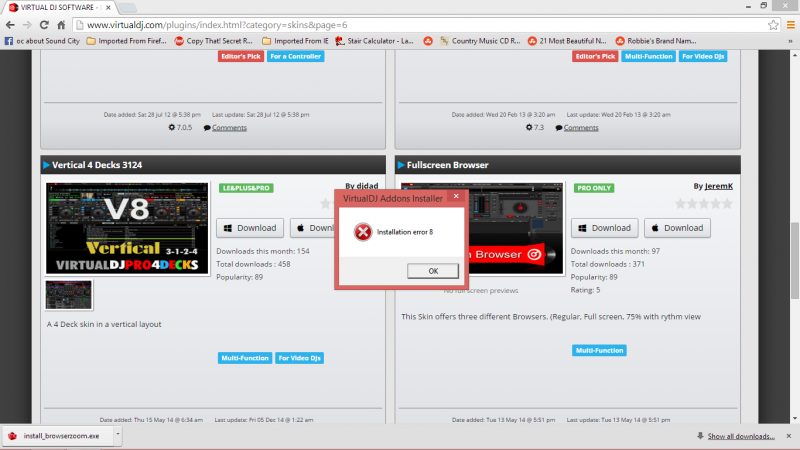Open the Chrome hamburger menu

[x=790, y=24]
